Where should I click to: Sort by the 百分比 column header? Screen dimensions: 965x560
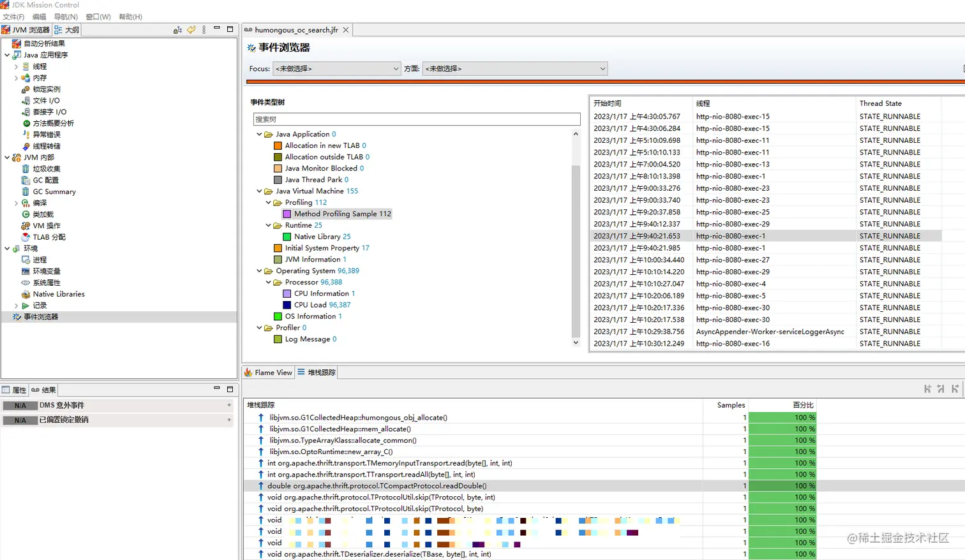(x=782, y=405)
